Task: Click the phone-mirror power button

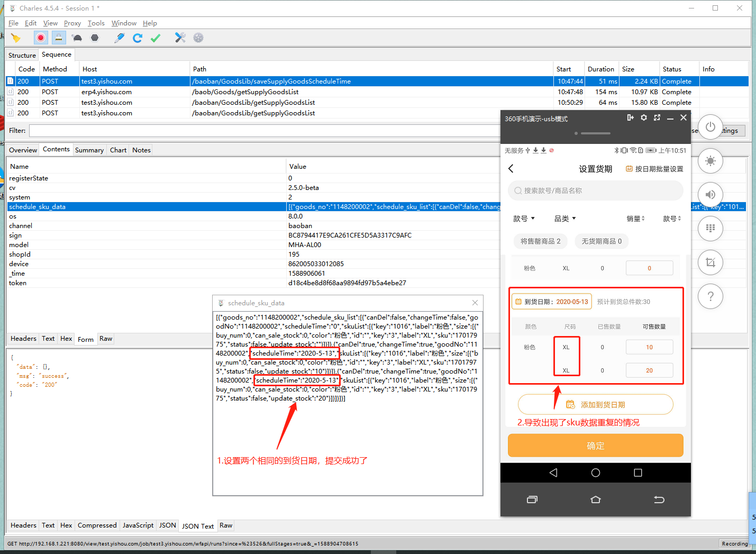Action: (711, 127)
